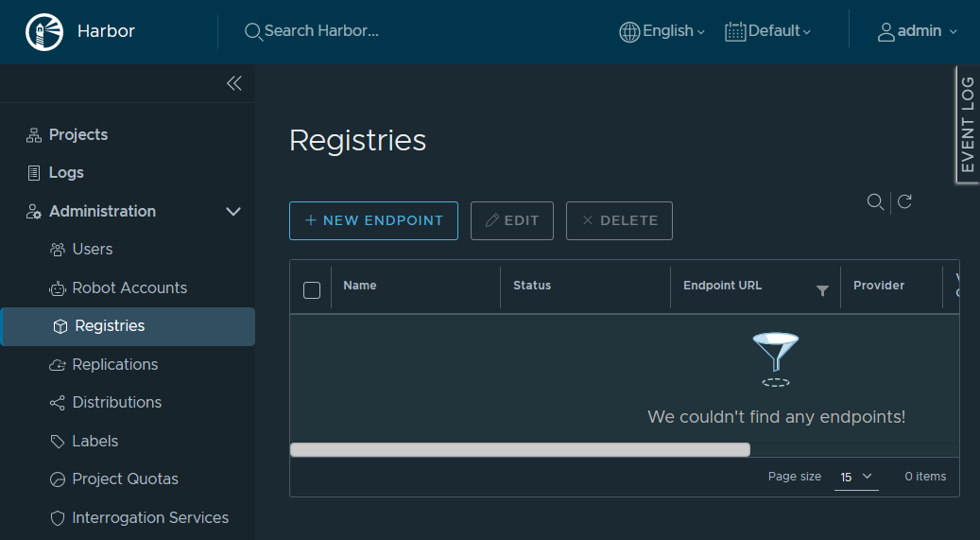Collapse the Administration section
The width and height of the screenshot is (980, 540).
pos(233,212)
